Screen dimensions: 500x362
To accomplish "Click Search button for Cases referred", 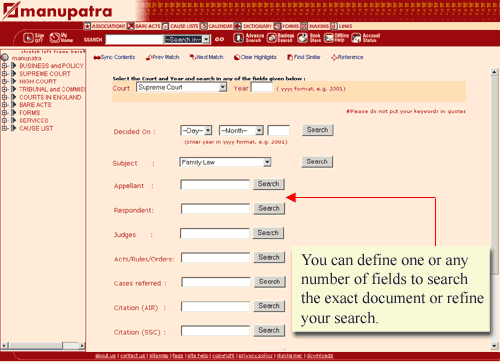I will point(270,282).
